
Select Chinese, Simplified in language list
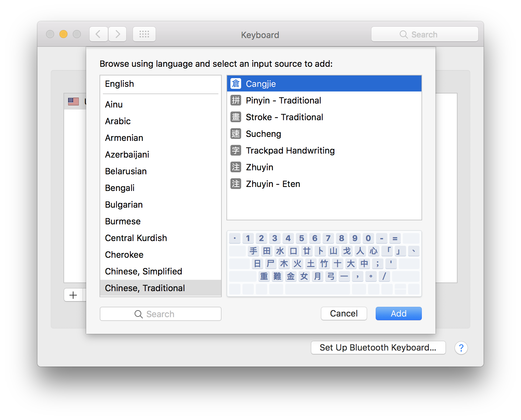(144, 271)
